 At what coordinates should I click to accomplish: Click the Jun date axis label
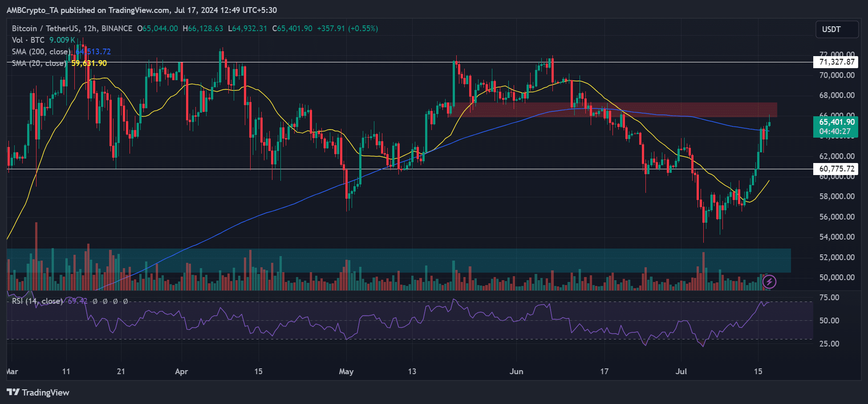pos(516,371)
